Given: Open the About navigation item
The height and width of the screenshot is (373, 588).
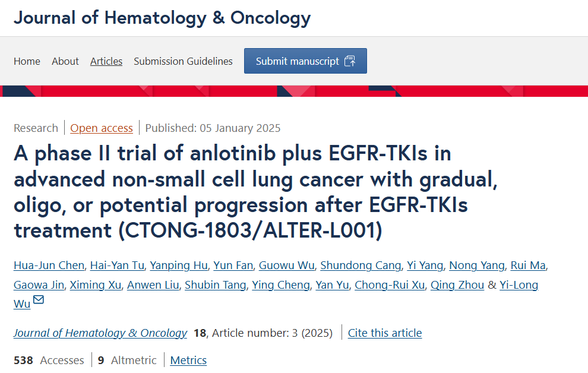Looking at the screenshot, I should point(65,61).
